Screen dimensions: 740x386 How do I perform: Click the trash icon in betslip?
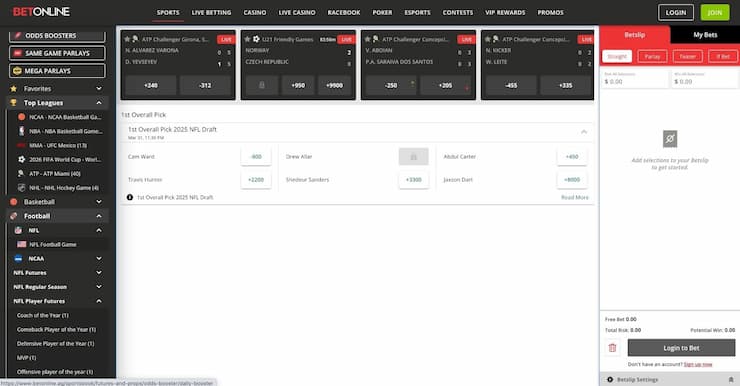pos(613,348)
